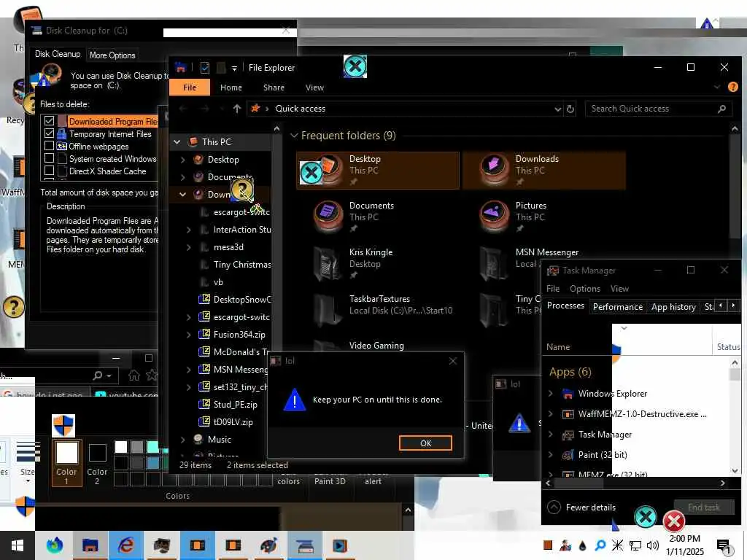Select tD09LV.zip in the navigation tree
This screenshot has height=560, width=747.
coord(233,422)
